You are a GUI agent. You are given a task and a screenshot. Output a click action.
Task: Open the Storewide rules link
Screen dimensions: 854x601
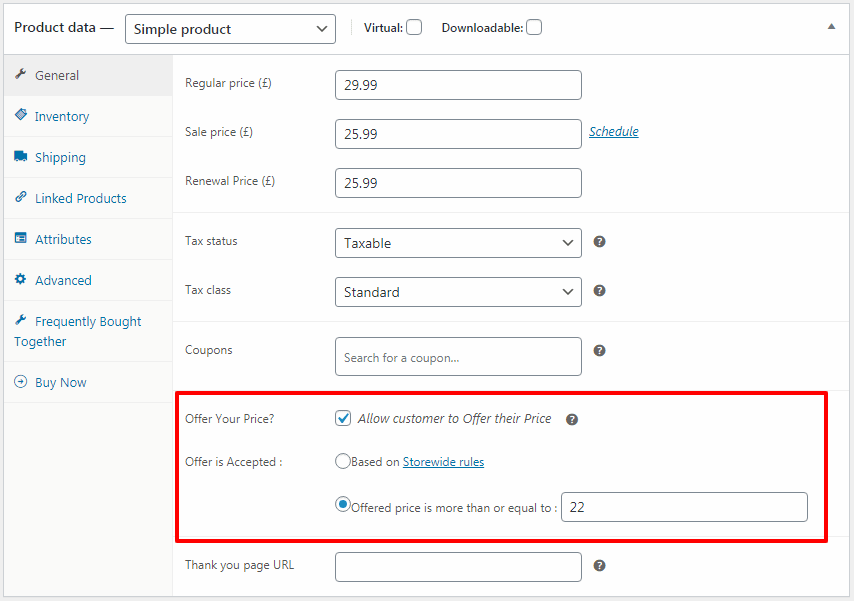pos(443,462)
